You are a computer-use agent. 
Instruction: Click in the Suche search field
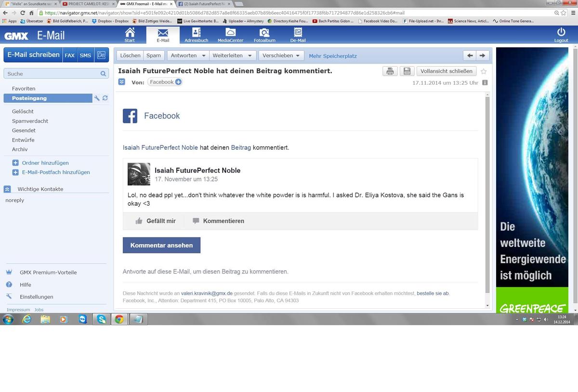[x=56, y=74]
